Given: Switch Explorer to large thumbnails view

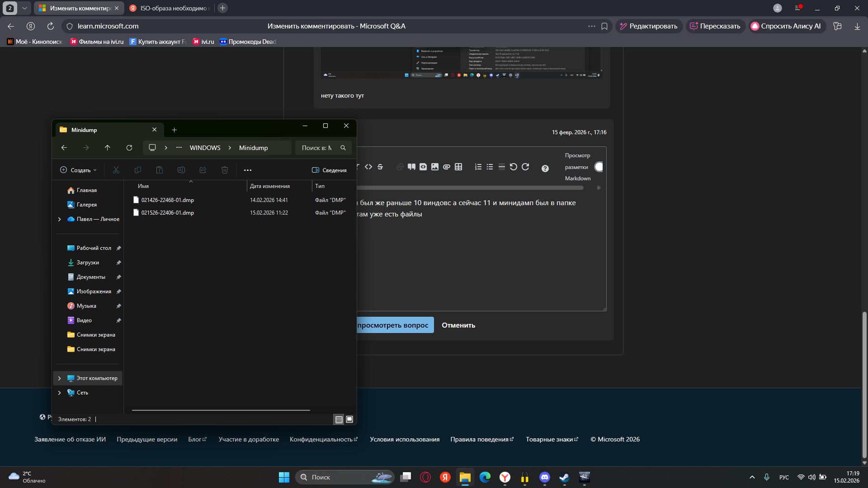Looking at the screenshot, I should click(x=349, y=419).
